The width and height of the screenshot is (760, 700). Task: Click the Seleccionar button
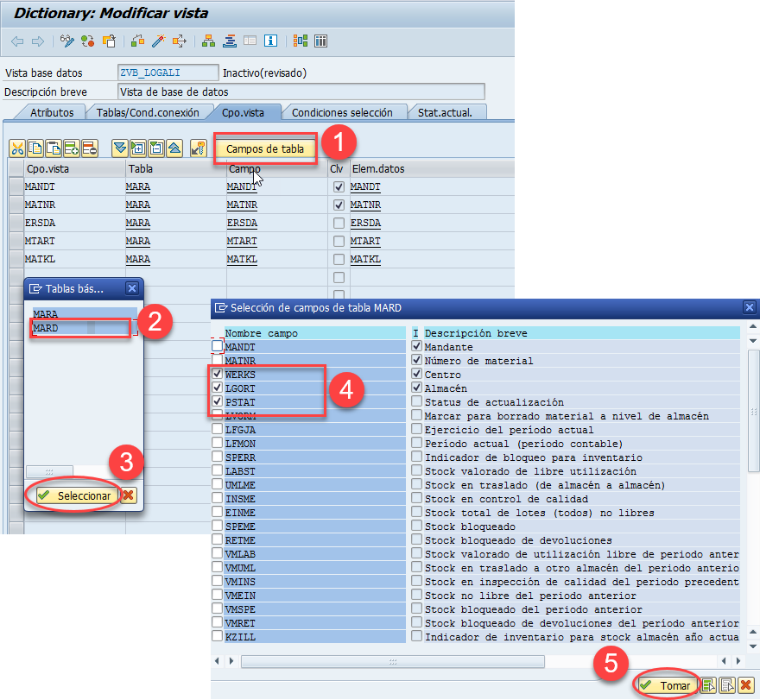pyautogui.click(x=77, y=495)
